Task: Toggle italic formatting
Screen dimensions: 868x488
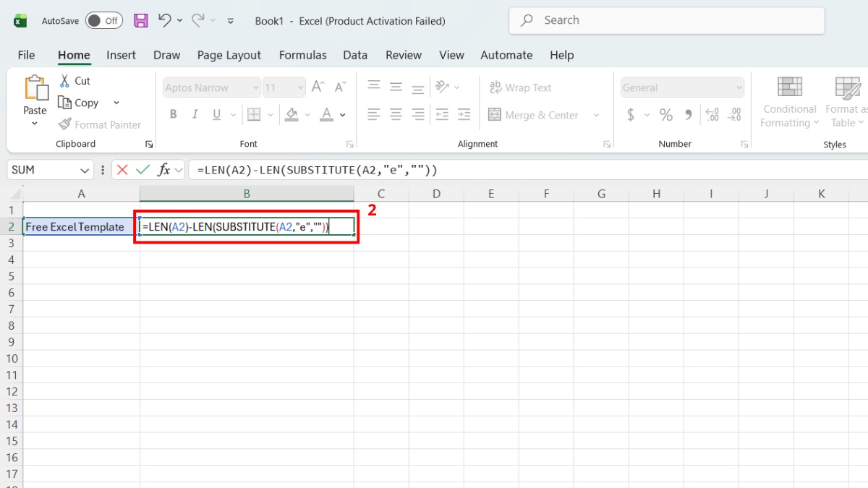Action: click(194, 114)
